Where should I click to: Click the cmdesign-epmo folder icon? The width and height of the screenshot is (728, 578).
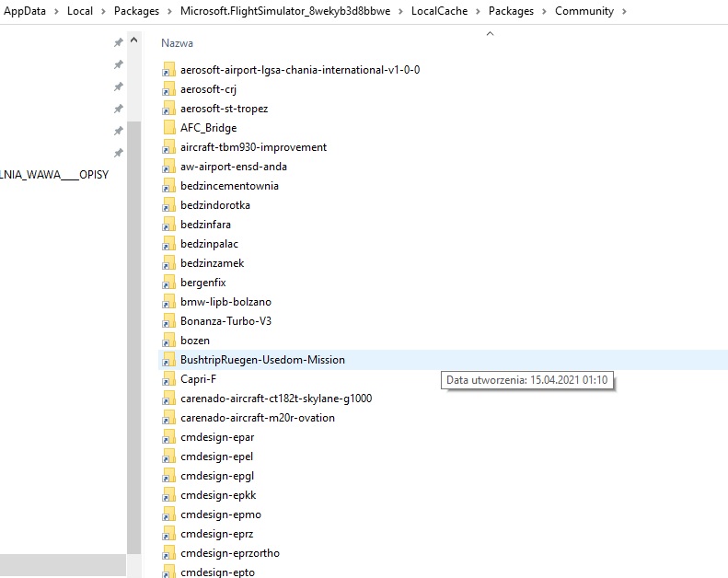click(168, 514)
